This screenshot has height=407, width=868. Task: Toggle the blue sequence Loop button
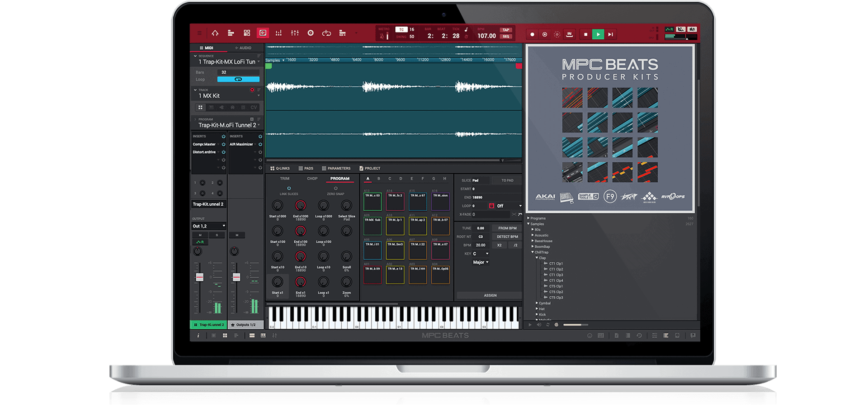click(x=238, y=79)
